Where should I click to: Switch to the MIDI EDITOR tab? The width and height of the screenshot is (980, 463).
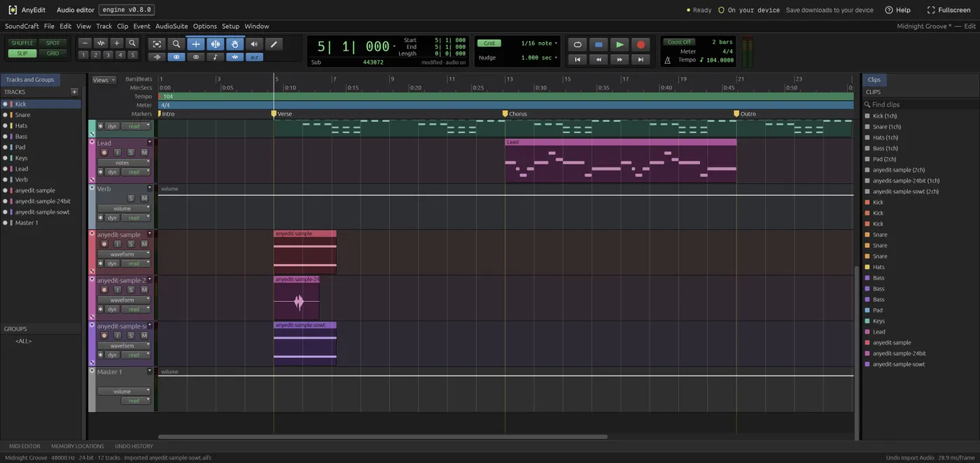tap(24, 446)
